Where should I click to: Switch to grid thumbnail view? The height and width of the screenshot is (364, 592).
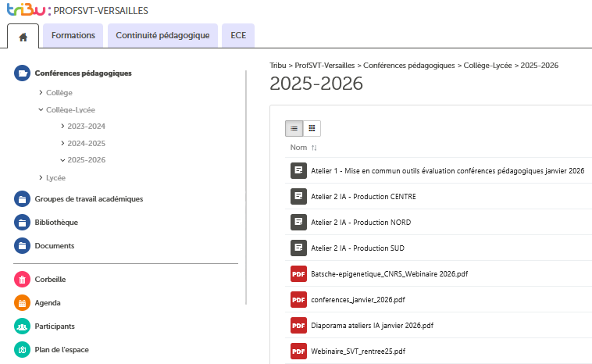tap(312, 128)
